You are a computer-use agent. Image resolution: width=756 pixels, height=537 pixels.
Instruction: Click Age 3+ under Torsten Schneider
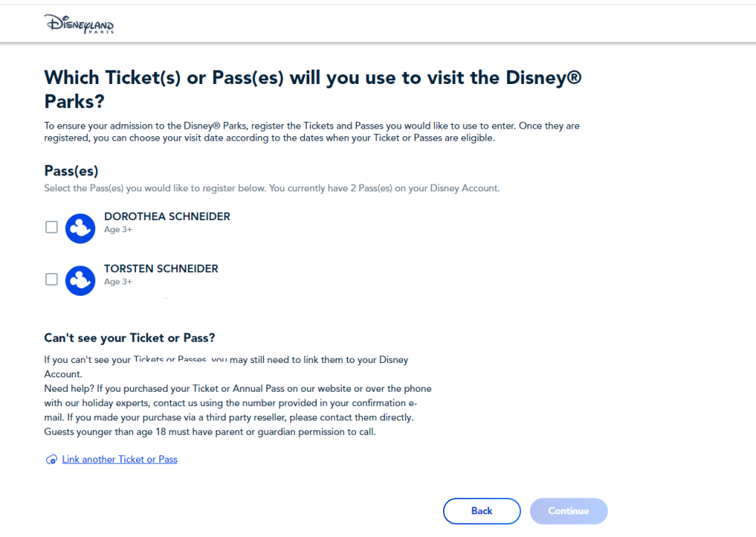118,282
